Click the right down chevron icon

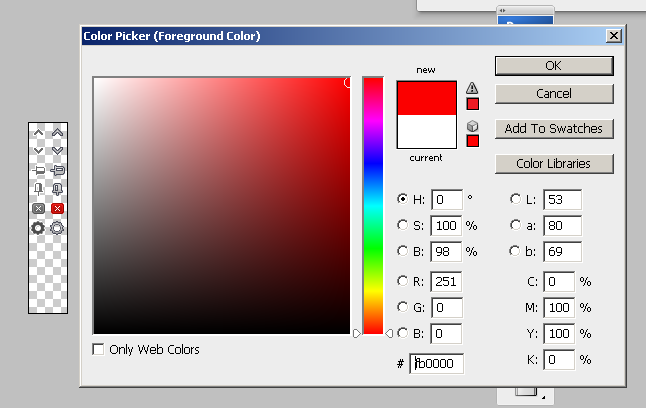[x=57, y=150]
